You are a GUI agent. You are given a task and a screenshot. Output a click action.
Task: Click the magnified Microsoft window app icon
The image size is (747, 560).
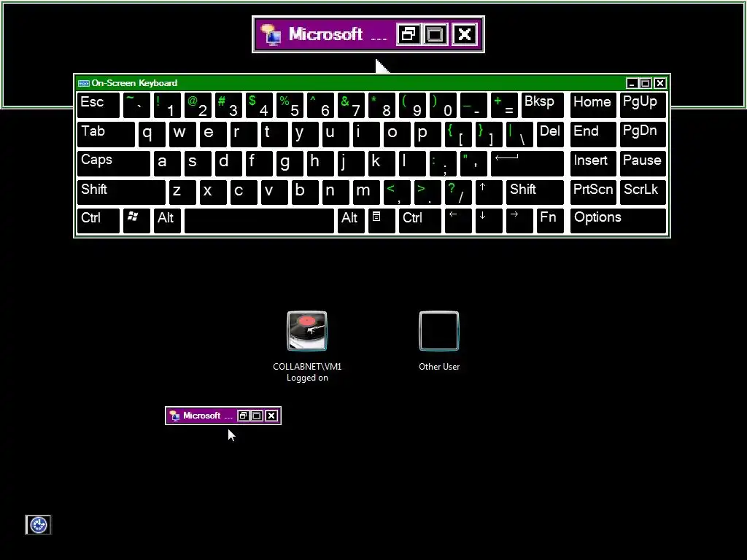[x=271, y=35]
